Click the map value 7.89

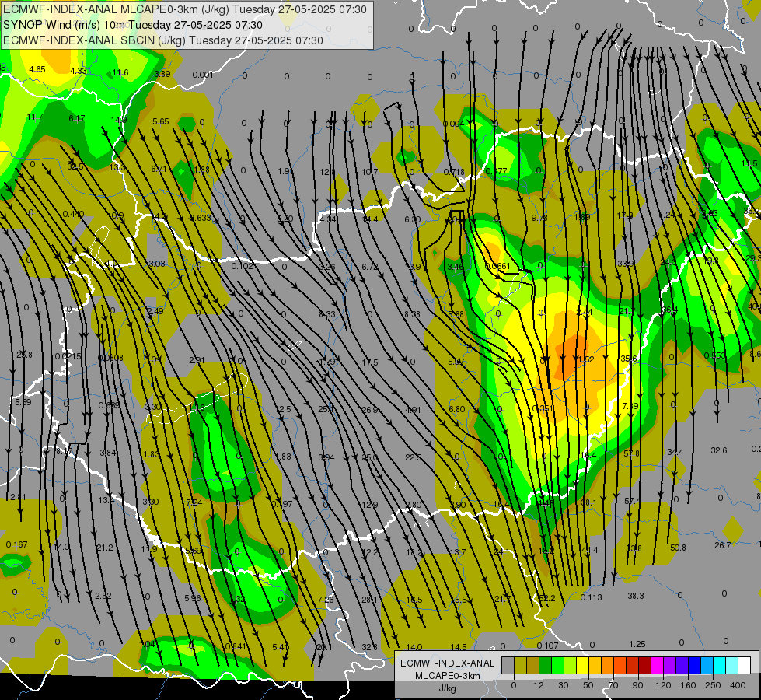pos(630,406)
